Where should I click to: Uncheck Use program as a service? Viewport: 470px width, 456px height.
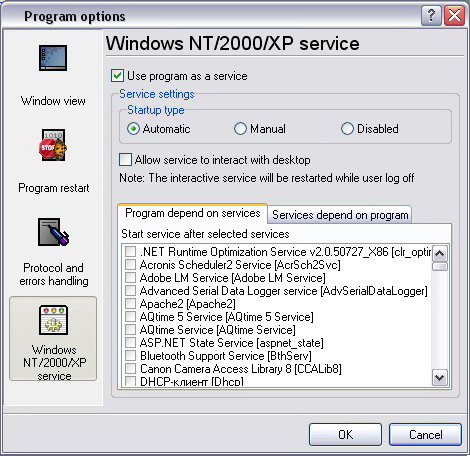(x=117, y=76)
